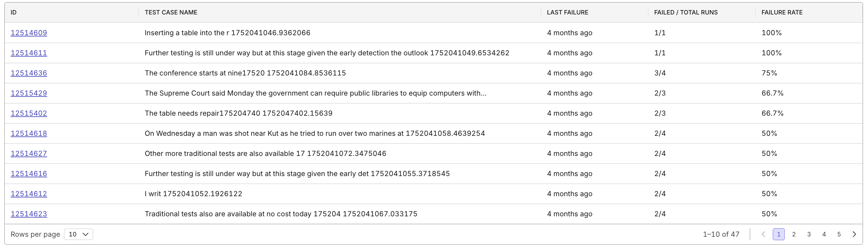Image resolution: width=868 pixels, height=249 pixels.
Task: Open test case ID 12515429
Action: click(x=29, y=93)
